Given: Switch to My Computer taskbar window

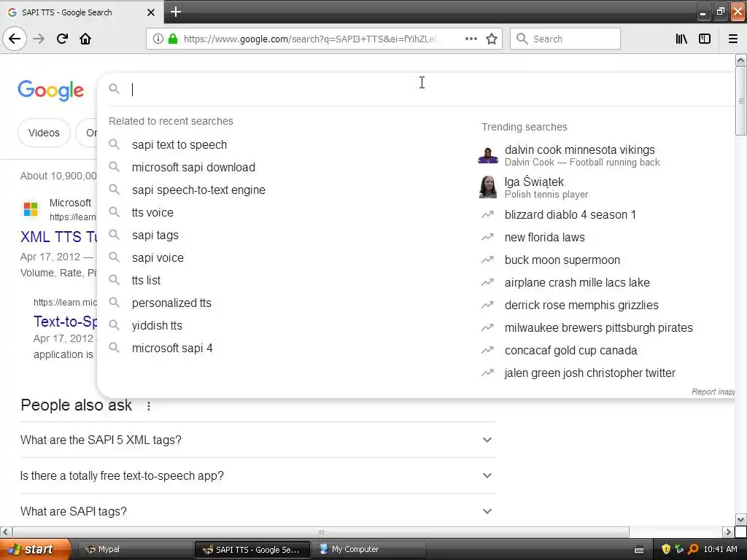Looking at the screenshot, I should click(369, 549).
